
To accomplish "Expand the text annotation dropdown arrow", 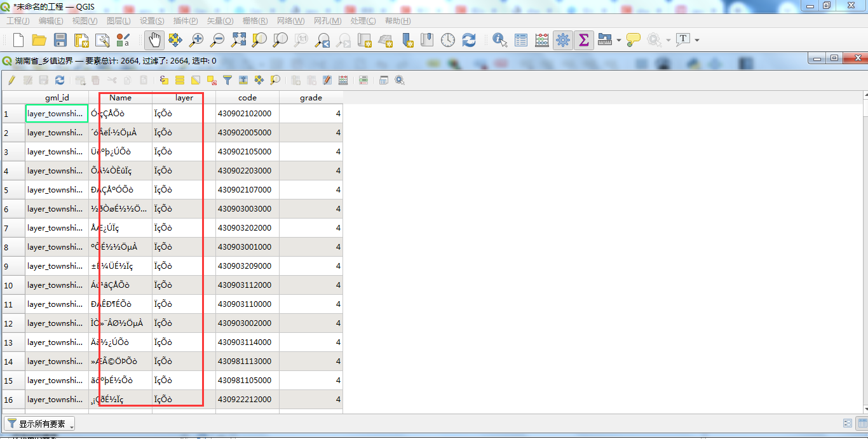I will click(697, 41).
